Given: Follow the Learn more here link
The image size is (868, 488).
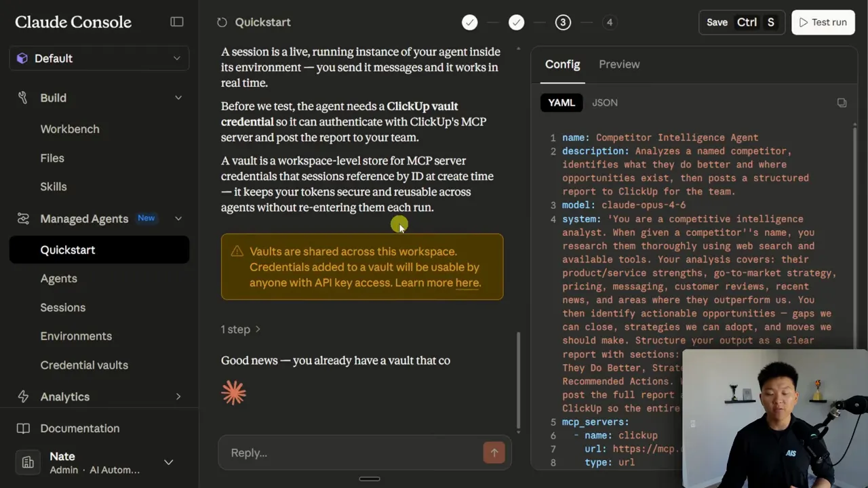Looking at the screenshot, I should pyautogui.click(x=467, y=283).
